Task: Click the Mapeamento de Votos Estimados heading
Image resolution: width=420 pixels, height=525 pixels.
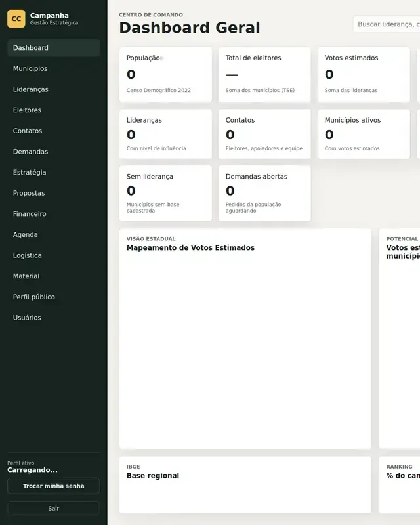Action: pyautogui.click(x=190, y=248)
